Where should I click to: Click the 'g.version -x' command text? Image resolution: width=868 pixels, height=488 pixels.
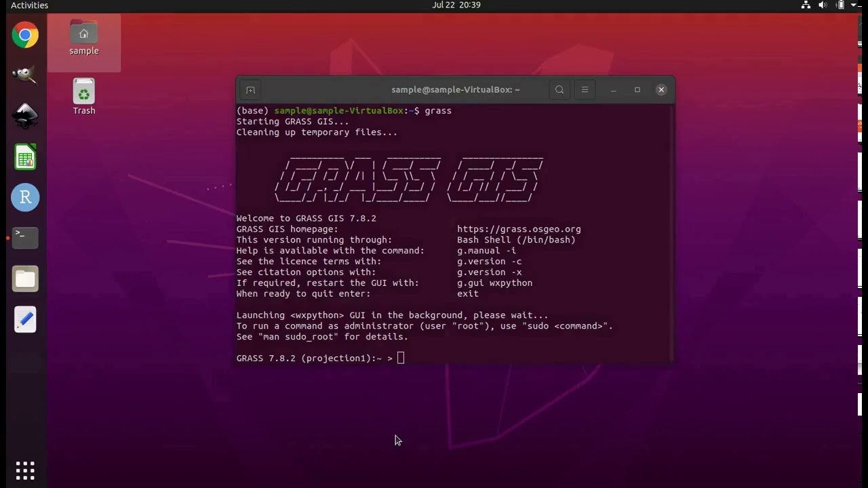[489, 272]
